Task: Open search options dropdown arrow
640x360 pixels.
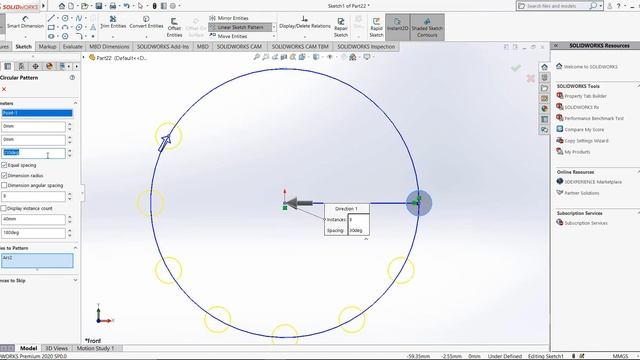Action: [601, 6]
